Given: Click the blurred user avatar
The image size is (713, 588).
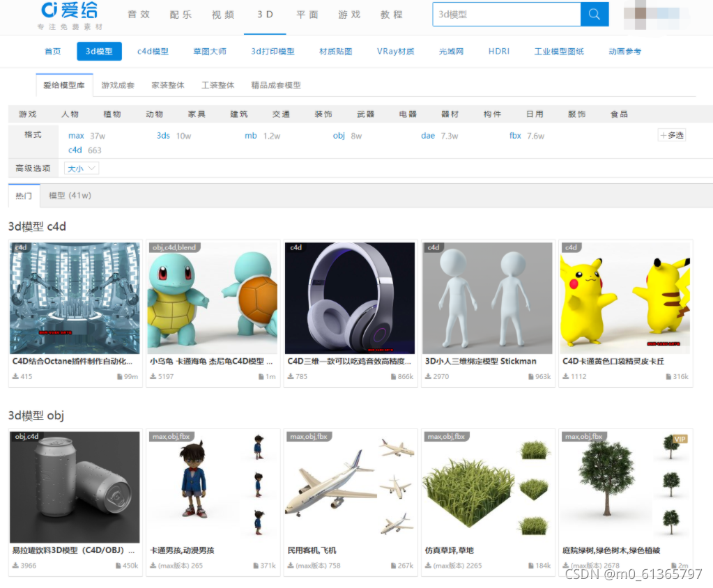Looking at the screenshot, I should tap(652, 15).
